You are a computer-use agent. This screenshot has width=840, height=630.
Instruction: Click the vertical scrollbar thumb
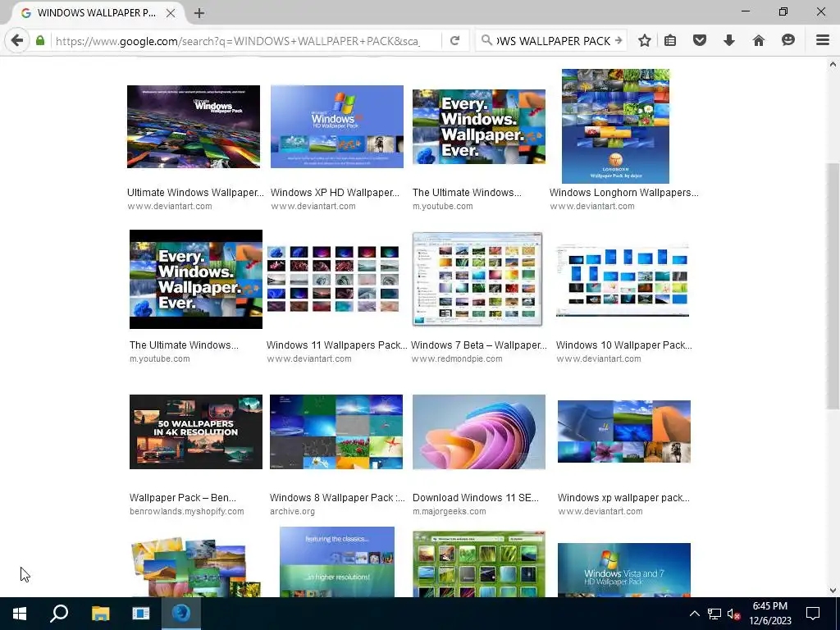[x=833, y=286]
